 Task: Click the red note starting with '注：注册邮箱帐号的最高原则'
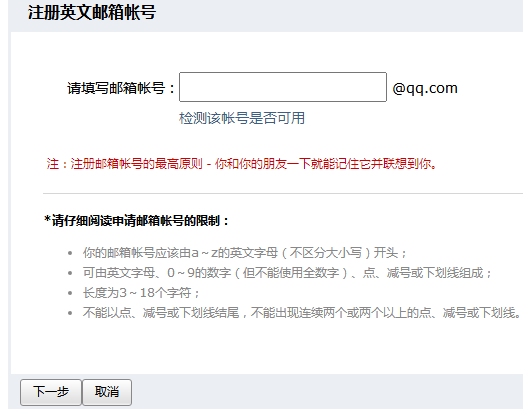[x=242, y=164]
